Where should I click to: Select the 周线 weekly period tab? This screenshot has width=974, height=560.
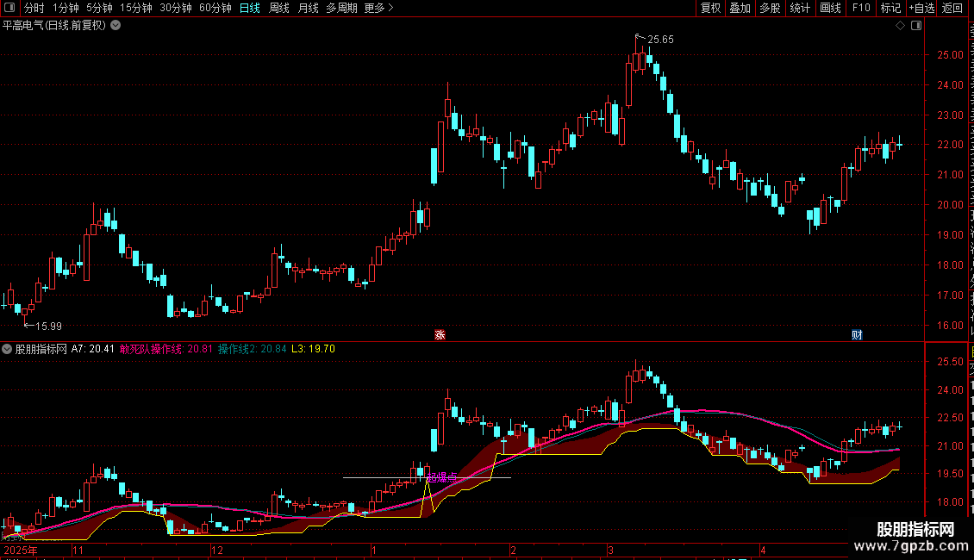click(x=279, y=8)
